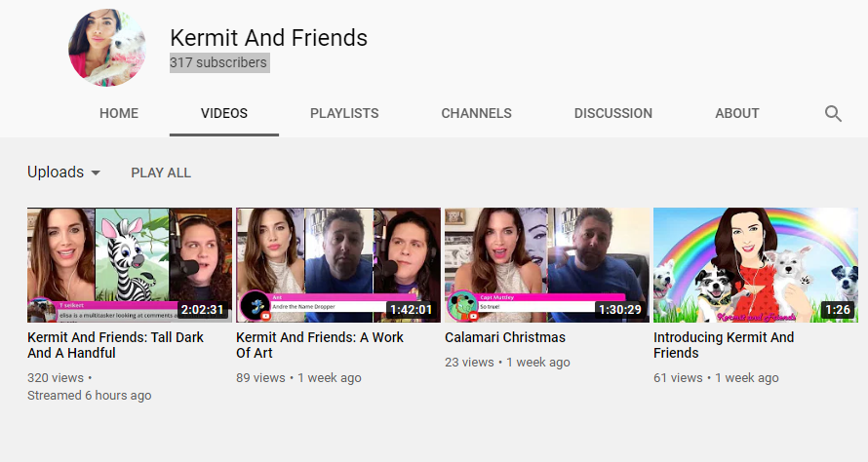Select the VIDEOS tab
Viewport: 868px width, 462px height.
click(x=224, y=113)
